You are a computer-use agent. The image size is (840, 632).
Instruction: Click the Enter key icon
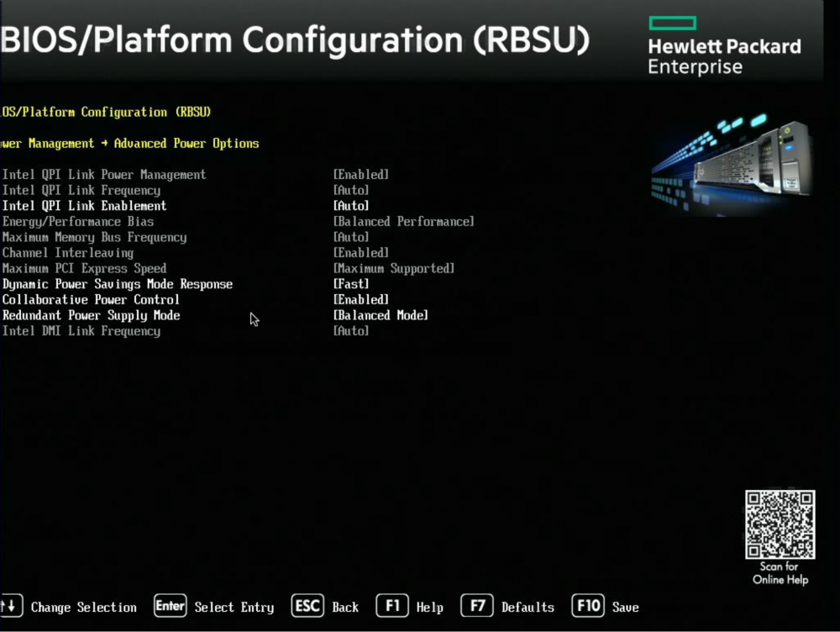pos(170,606)
